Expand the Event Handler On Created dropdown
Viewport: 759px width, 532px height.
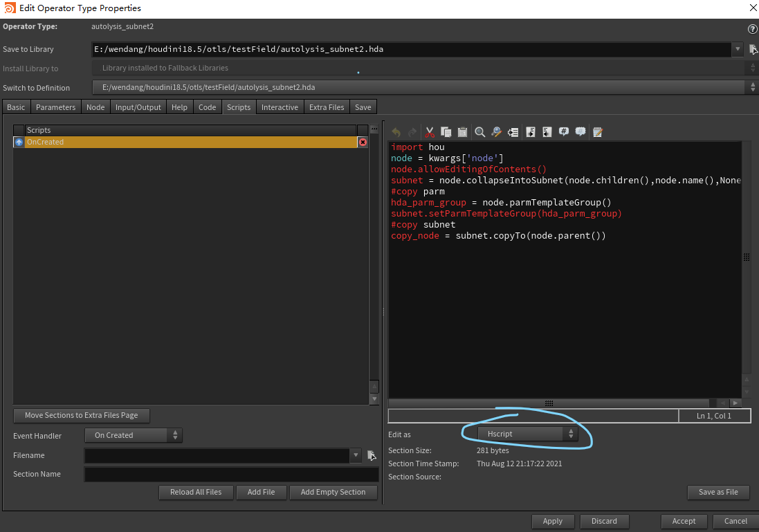tap(134, 435)
